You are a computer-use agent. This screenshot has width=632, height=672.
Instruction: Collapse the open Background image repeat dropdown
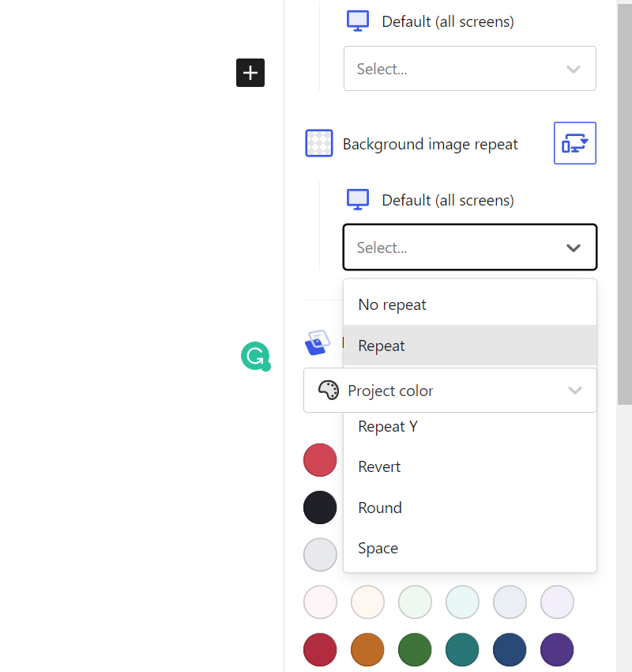(573, 247)
